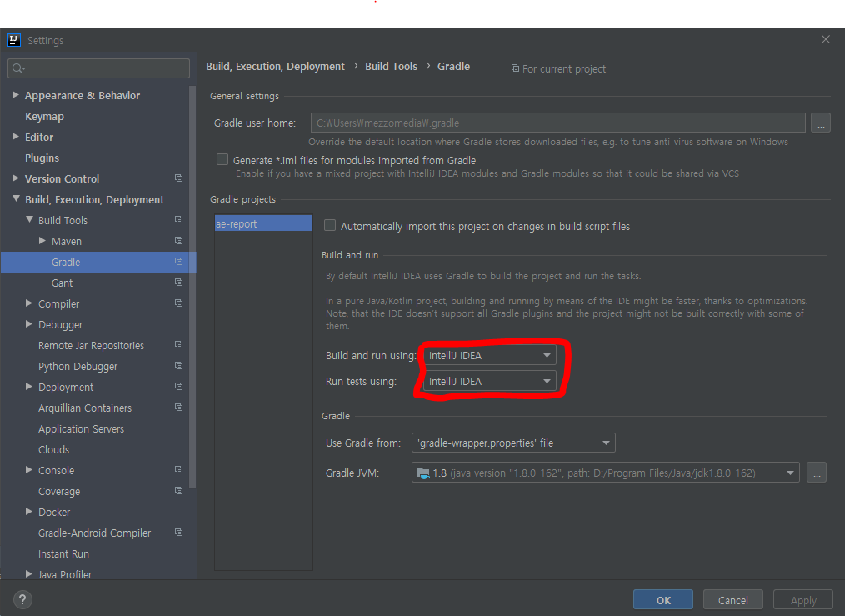Expand the Maven node

pos(42,241)
